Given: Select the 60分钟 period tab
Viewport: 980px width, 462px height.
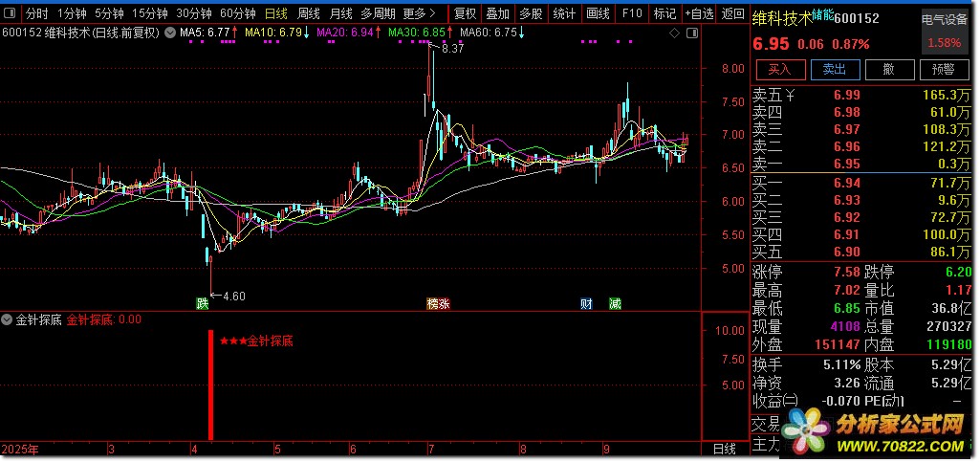Looking at the screenshot, I should click(237, 14).
